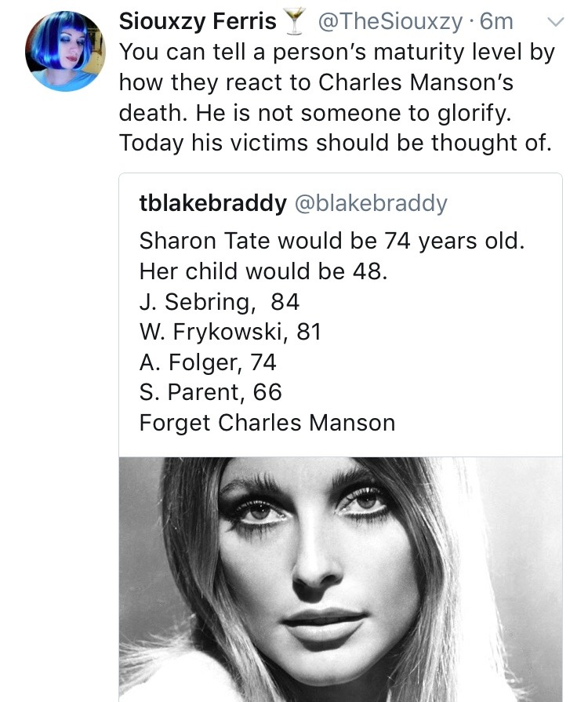Click the cocktail glass emoji beside the name
The height and width of the screenshot is (702, 588).
click(x=296, y=24)
